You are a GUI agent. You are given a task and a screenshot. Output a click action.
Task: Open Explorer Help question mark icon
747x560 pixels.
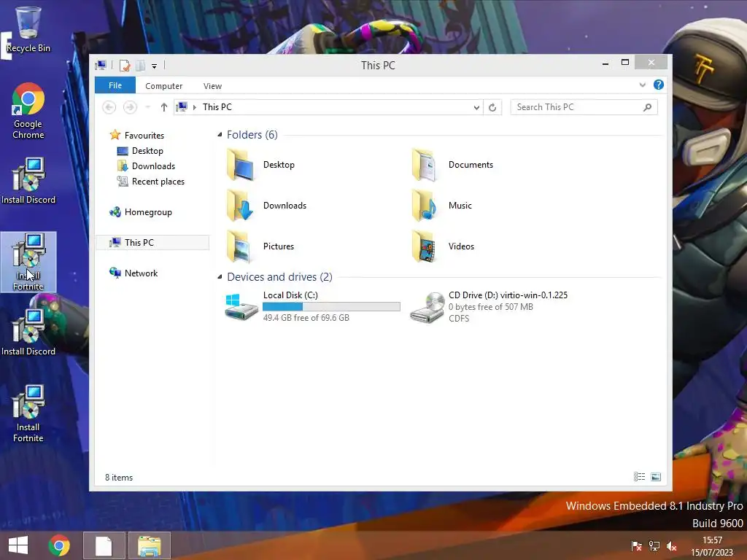coord(659,85)
